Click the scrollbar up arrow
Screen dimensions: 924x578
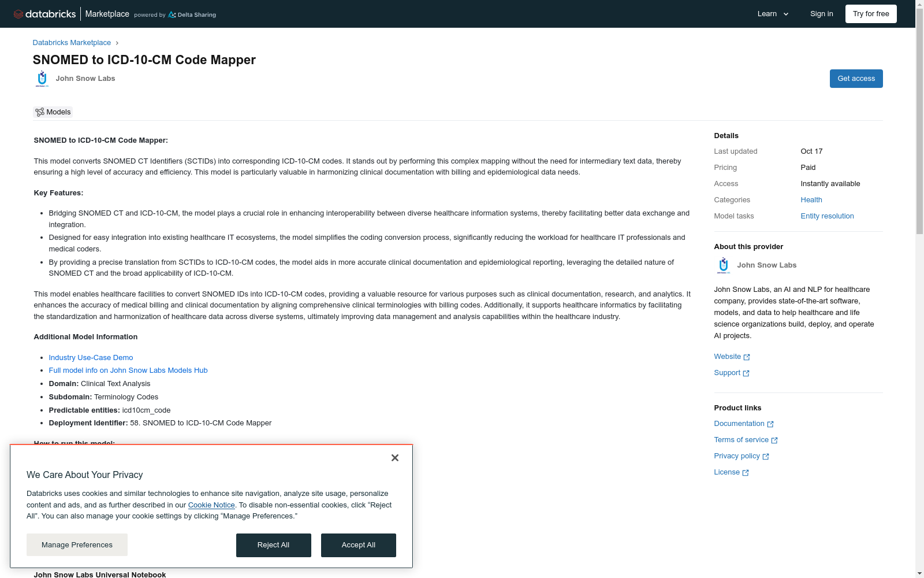coord(919,5)
